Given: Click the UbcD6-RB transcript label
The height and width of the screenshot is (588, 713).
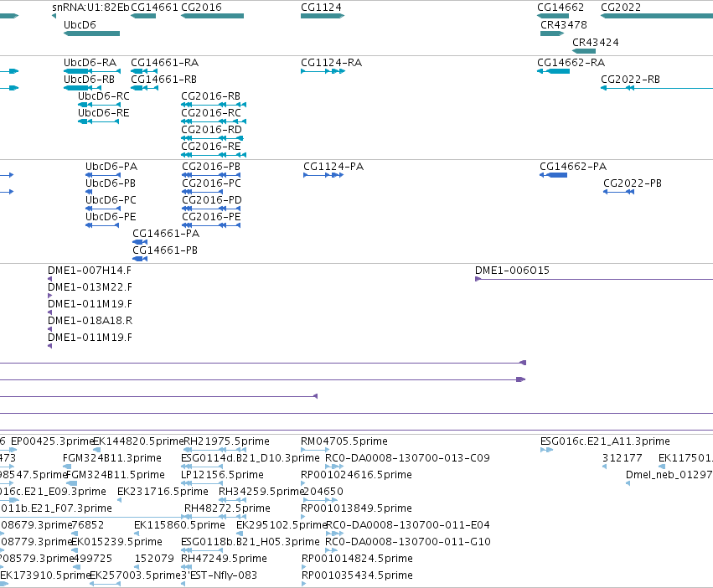Looking at the screenshot, I should [x=89, y=79].
